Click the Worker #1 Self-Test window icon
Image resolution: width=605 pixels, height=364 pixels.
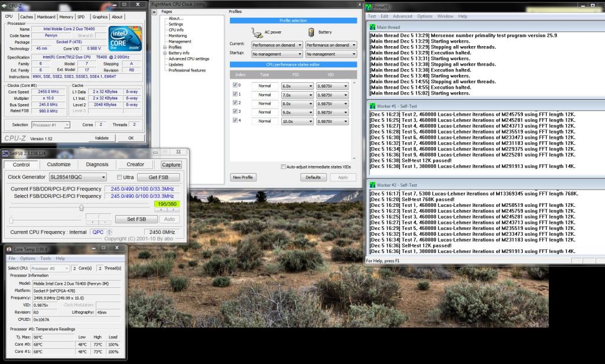click(372, 106)
